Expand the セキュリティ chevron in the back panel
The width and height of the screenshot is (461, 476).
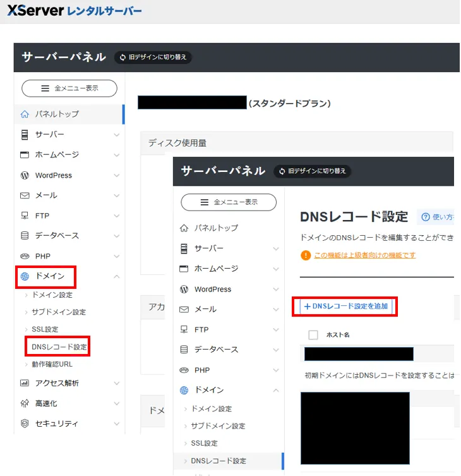click(x=116, y=424)
